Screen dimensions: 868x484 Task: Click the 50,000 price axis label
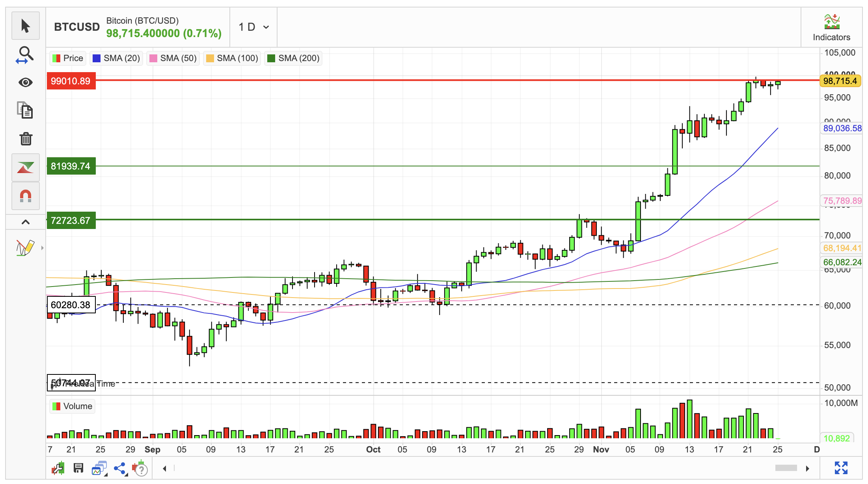pyautogui.click(x=838, y=387)
